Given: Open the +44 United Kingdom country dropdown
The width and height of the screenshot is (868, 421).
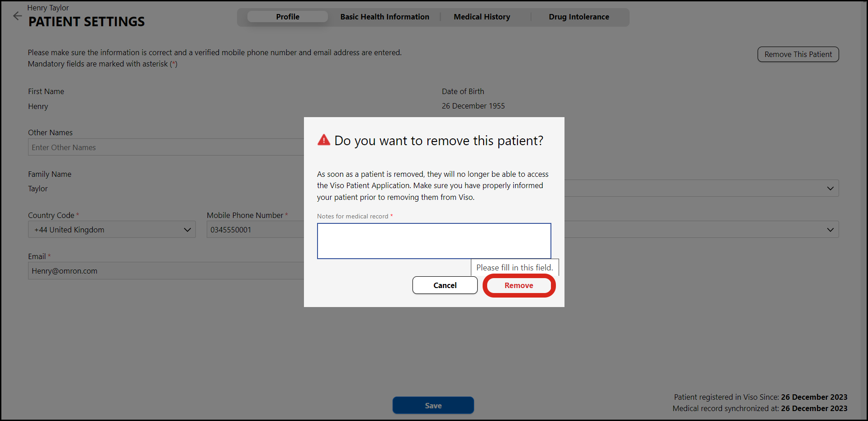Looking at the screenshot, I should tap(112, 230).
